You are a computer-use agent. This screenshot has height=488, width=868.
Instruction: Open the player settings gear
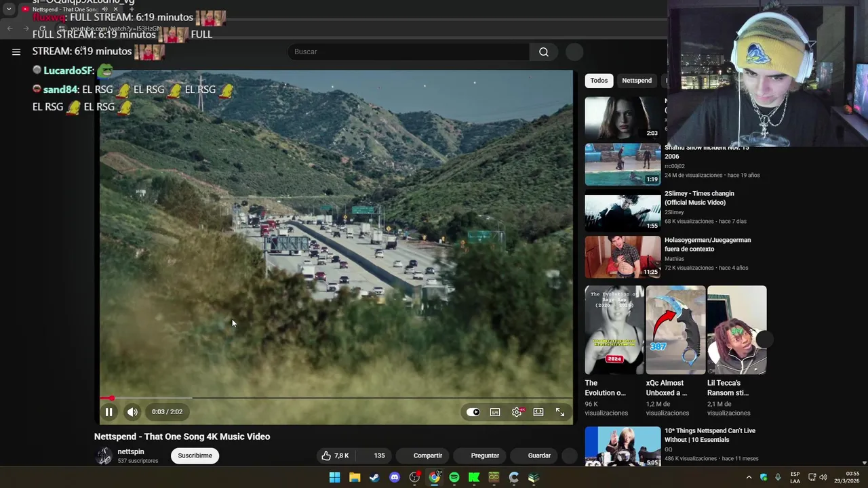point(517,412)
